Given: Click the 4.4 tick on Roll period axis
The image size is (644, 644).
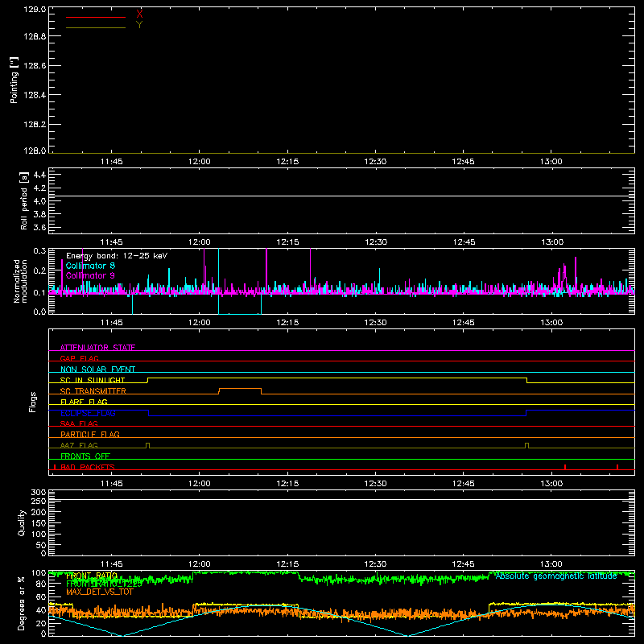Looking at the screenshot, I should (x=39, y=175).
